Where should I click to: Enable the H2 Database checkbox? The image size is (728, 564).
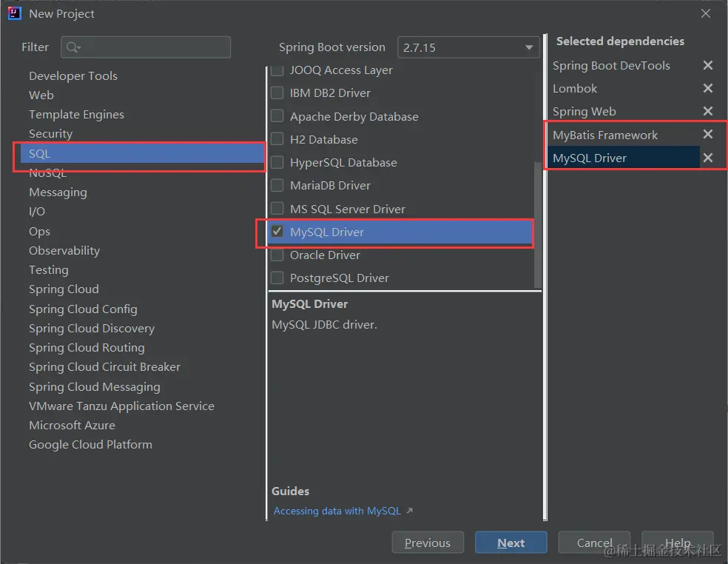[x=277, y=139]
